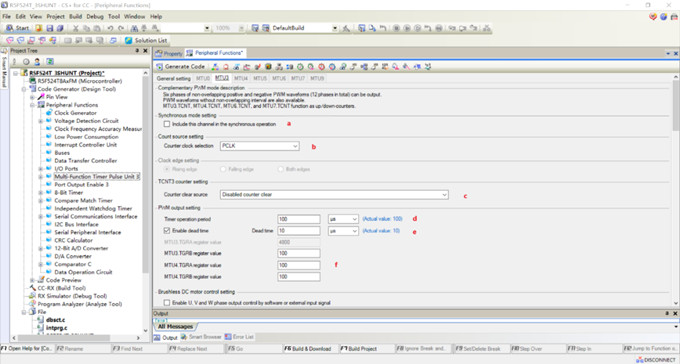Open the Dead time unit dropdown
This screenshot has height=364, width=680.
343,231
